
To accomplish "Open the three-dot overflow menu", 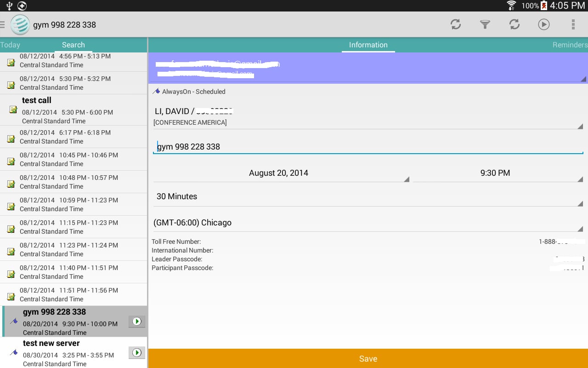I will (x=573, y=24).
